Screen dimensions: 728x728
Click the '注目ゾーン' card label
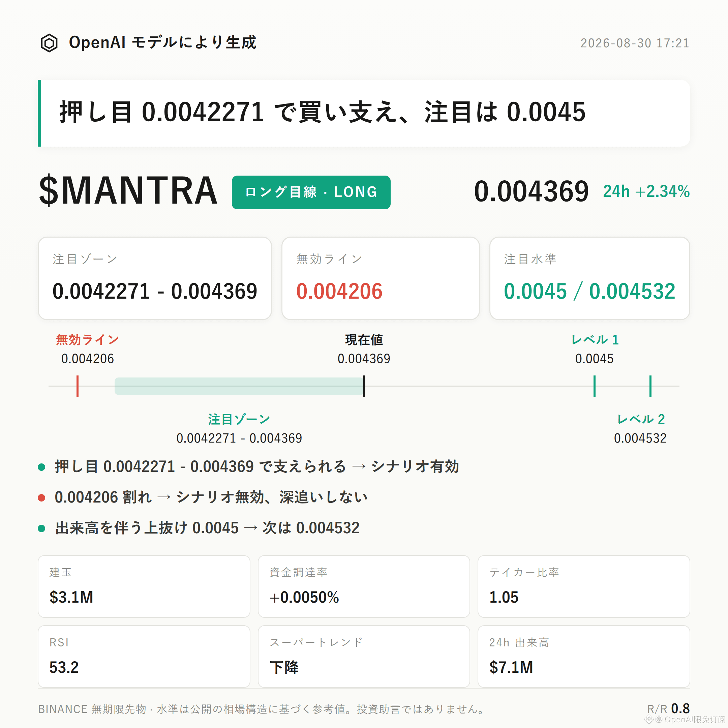(x=85, y=259)
